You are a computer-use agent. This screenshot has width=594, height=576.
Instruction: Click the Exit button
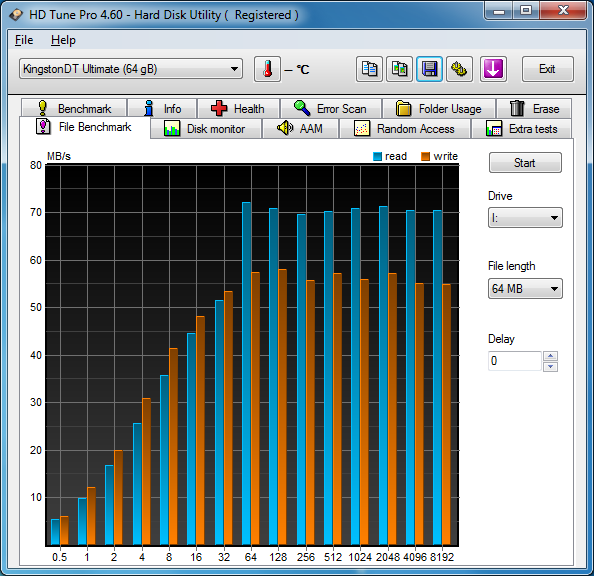pyautogui.click(x=547, y=69)
